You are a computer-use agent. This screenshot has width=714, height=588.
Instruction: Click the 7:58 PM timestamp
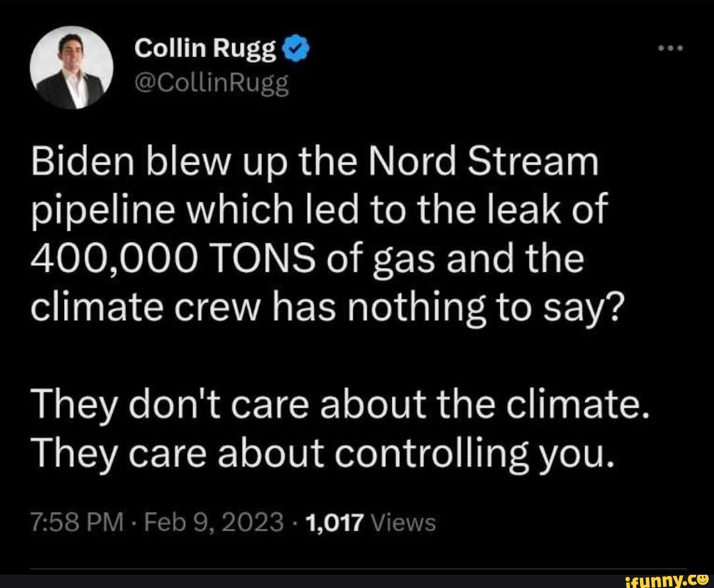pos(77,522)
